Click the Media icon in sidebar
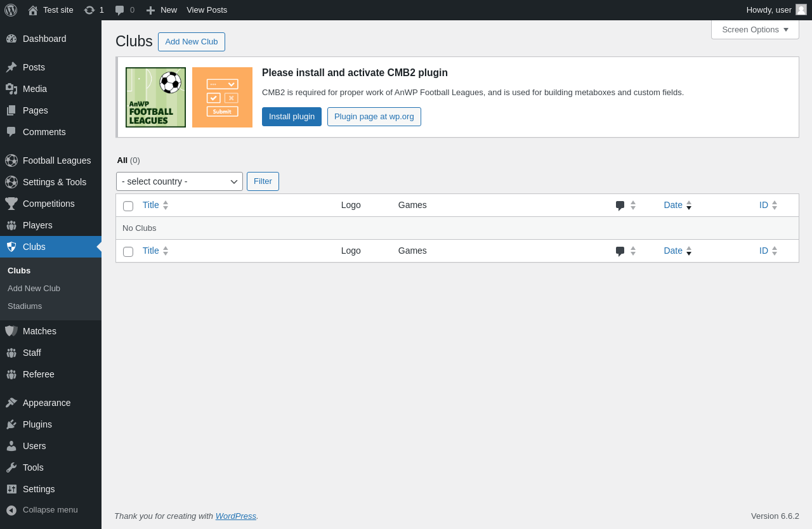The height and width of the screenshot is (529, 812). pyautogui.click(x=11, y=89)
